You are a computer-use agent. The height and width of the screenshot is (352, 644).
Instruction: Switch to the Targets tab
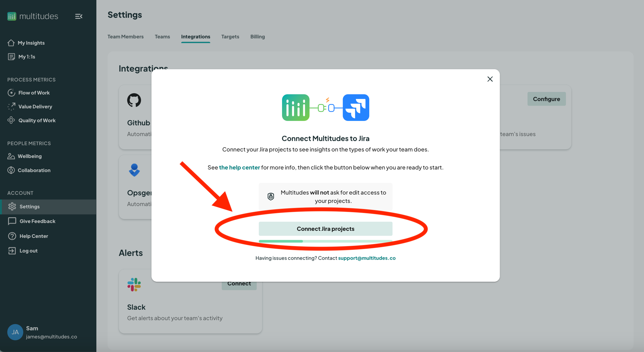tap(230, 37)
